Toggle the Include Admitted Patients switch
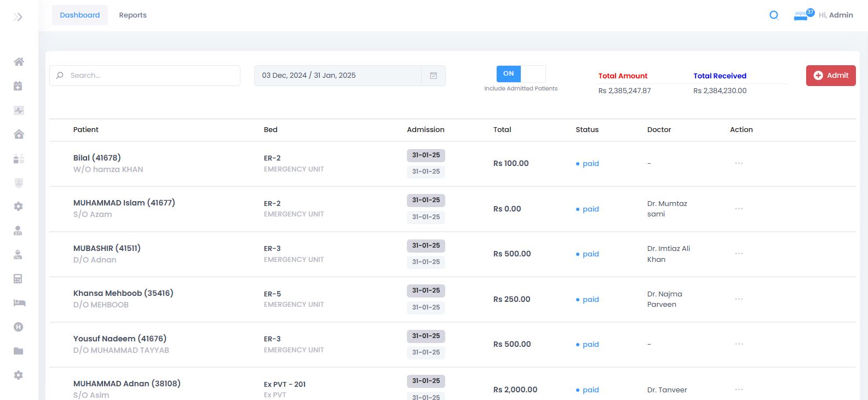The image size is (868, 400). click(x=521, y=74)
